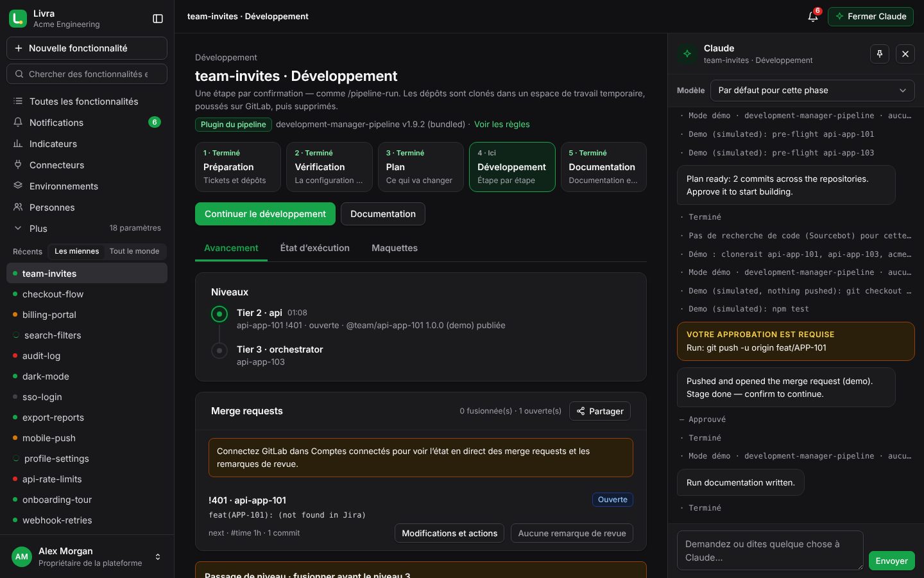Click the Tier 2 api status circle

219,314
